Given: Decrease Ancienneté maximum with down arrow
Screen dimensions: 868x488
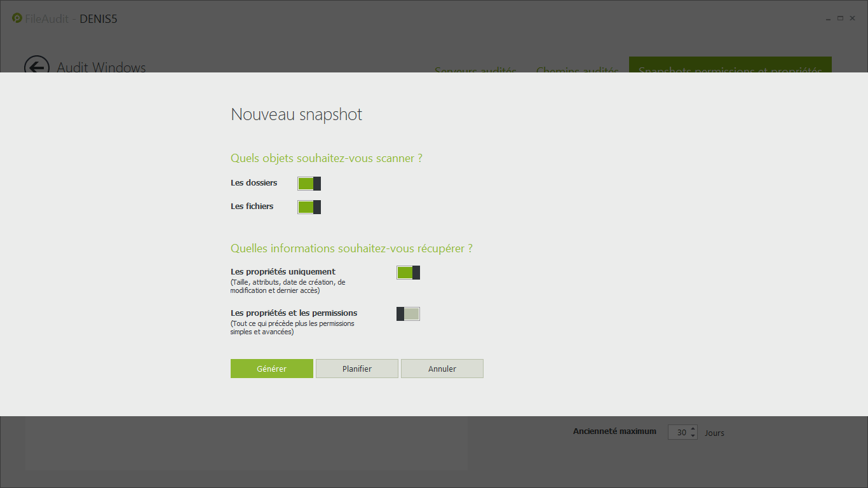Looking at the screenshot, I should pyautogui.click(x=693, y=436).
